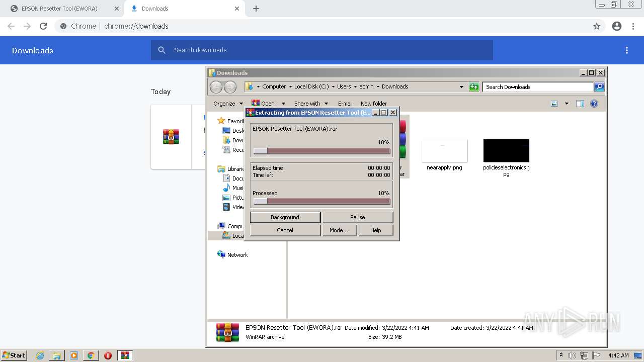644x362 pixels.
Task: Select Desktop icon in Favorites
Action: (226, 131)
